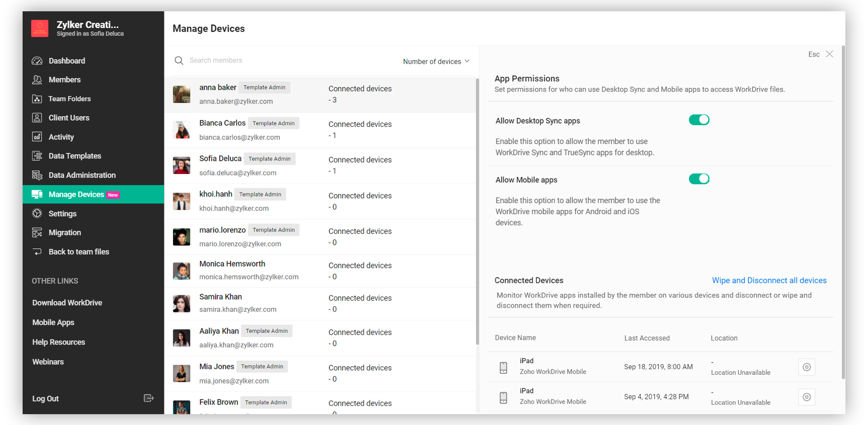Click the search magnifier icon

[x=179, y=61]
